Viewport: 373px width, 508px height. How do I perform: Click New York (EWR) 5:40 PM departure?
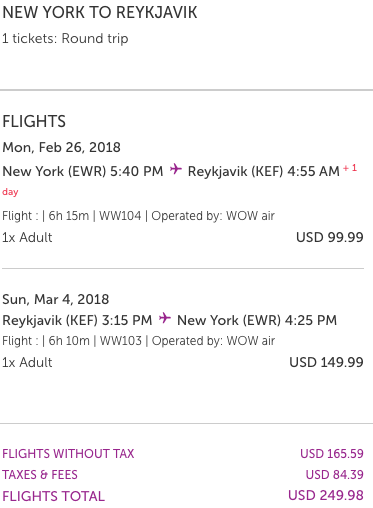[x=83, y=171]
